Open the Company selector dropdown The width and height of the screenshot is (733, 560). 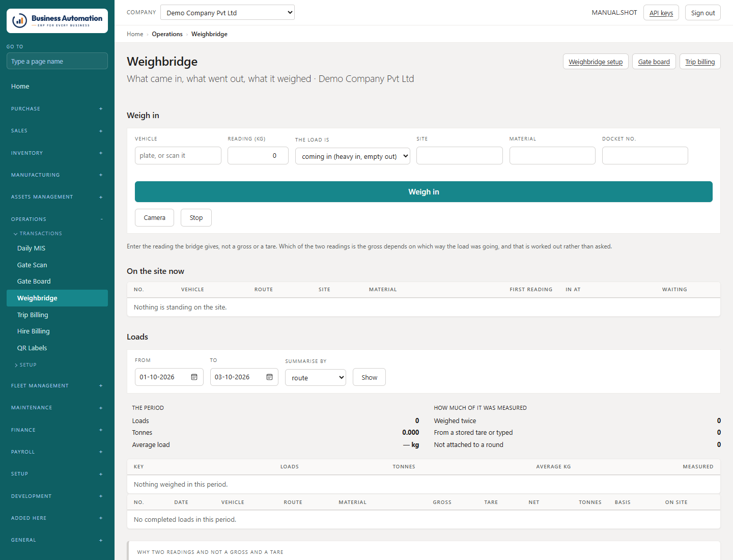tap(227, 13)
